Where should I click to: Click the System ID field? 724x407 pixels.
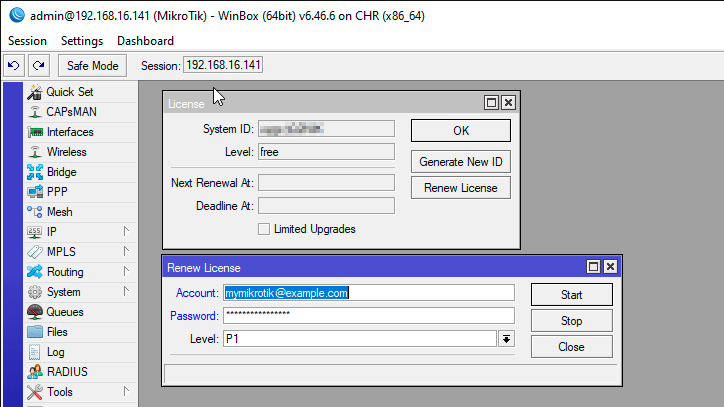point(326,129)
